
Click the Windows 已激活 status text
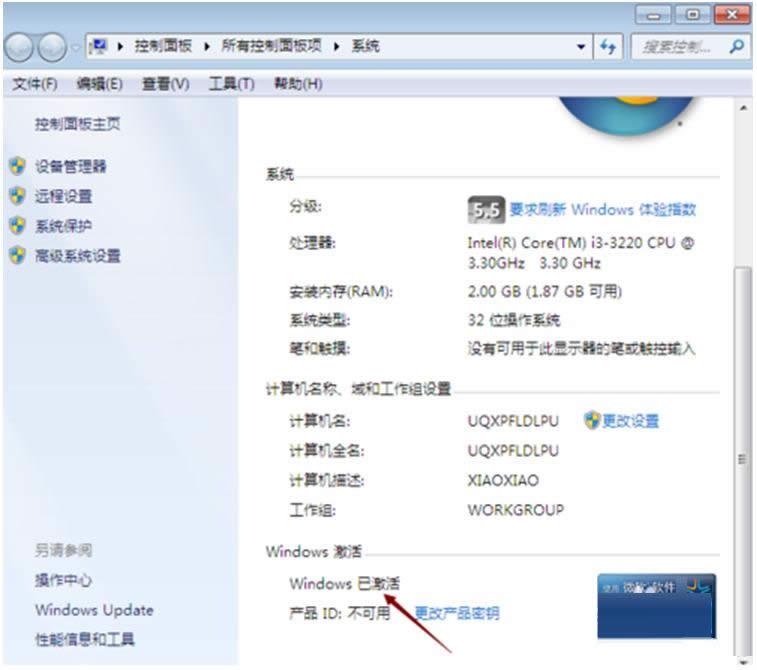click(345, 584)
